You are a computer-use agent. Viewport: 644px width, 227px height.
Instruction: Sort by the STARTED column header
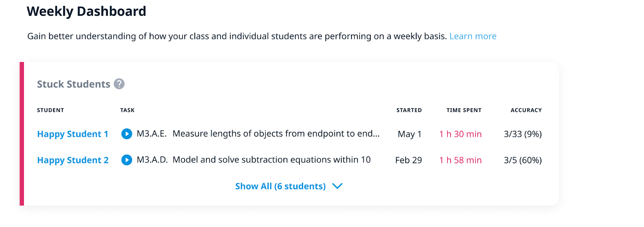(x=409, y=110)
